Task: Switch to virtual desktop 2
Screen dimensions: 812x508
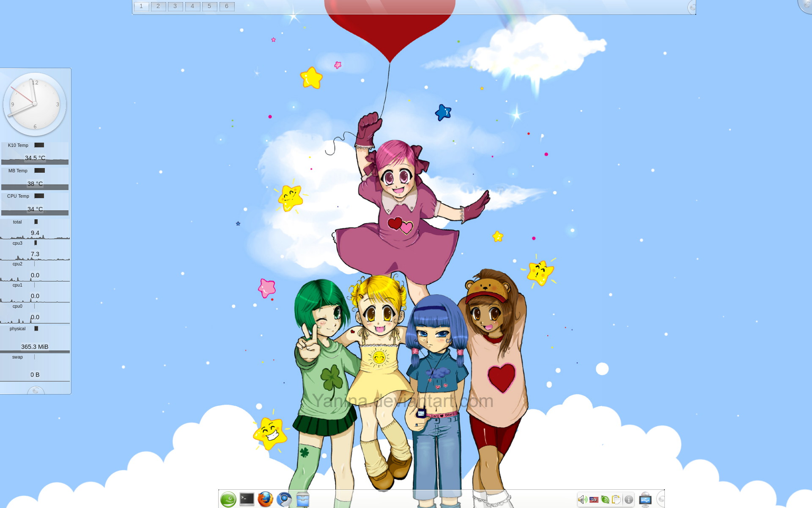Action: [158, 6]
